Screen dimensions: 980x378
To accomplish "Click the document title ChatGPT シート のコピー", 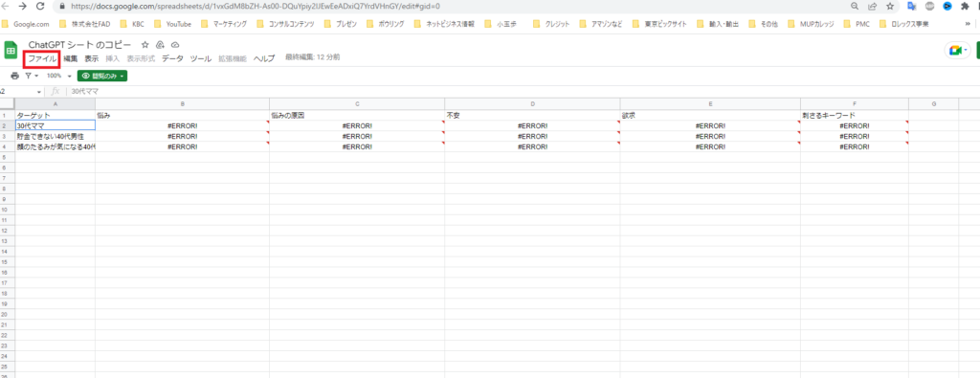I will pyautogui.click(x=80, y=45).
